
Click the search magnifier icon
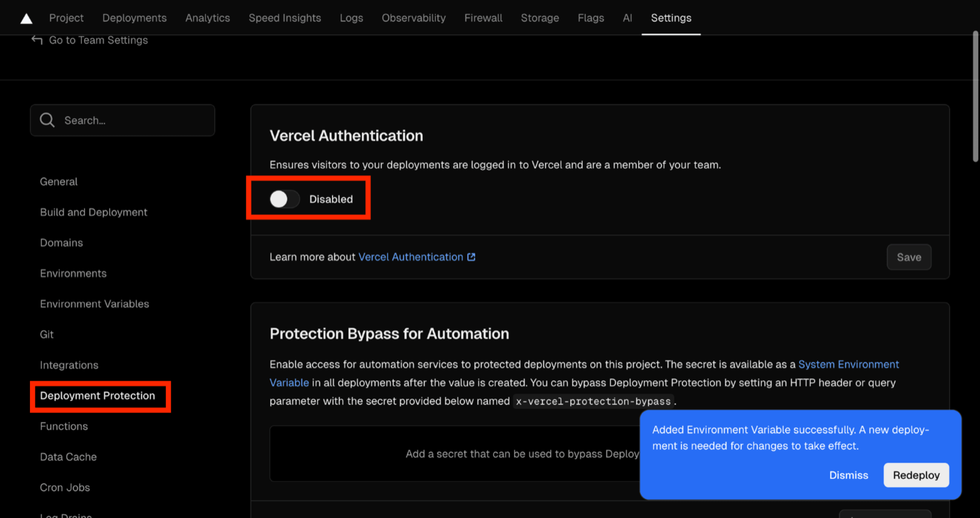point(47,120)
